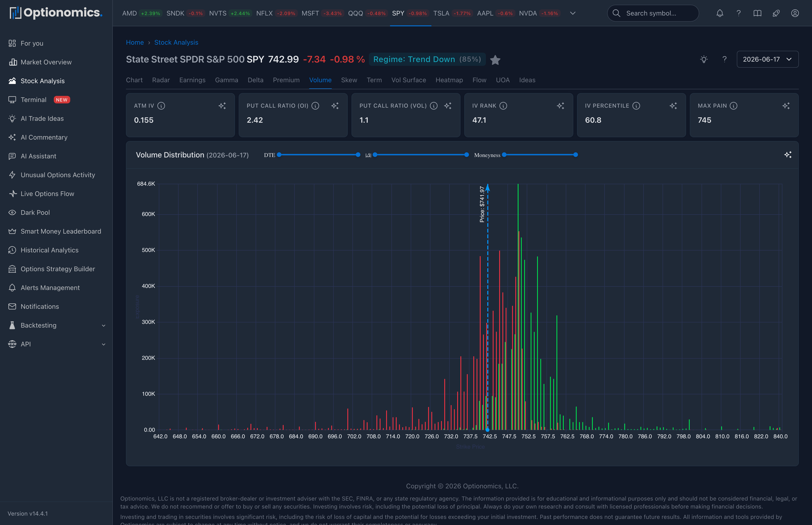Toggle the light bulb theme icon
The image size is (812, 525).
pyautogui.click(x=704, y=59)
